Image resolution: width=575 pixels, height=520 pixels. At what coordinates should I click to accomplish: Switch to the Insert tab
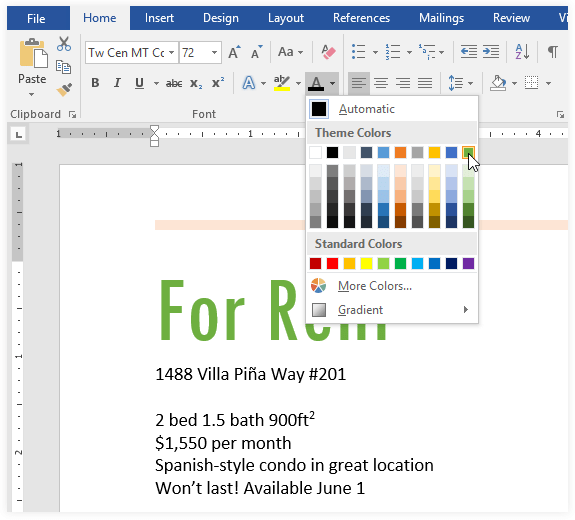pos(159,18)
